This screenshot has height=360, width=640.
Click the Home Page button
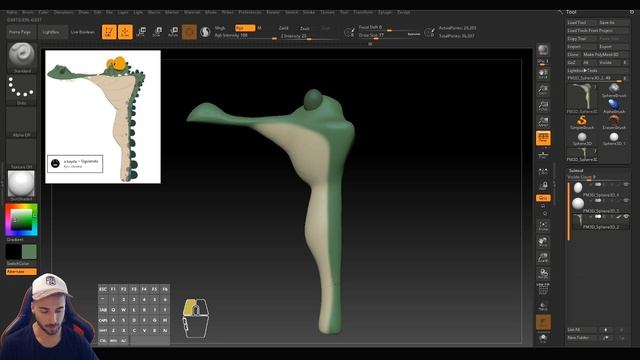[x=20, y=32]
